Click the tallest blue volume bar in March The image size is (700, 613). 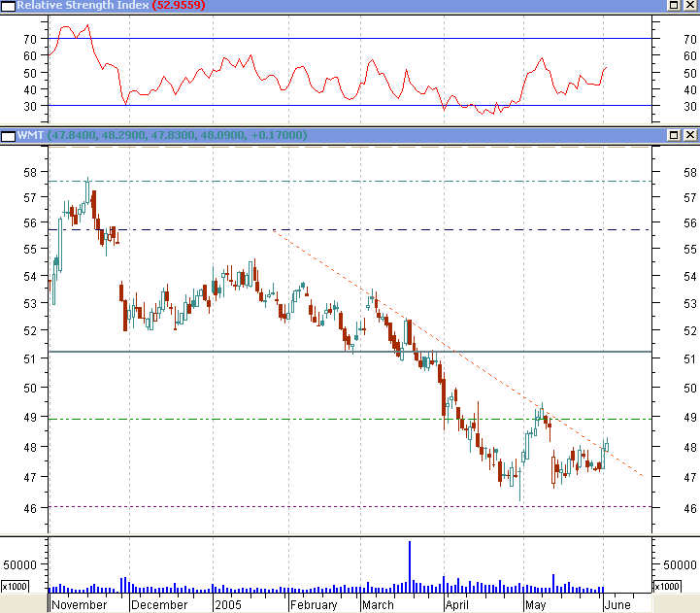coord(410,566)
